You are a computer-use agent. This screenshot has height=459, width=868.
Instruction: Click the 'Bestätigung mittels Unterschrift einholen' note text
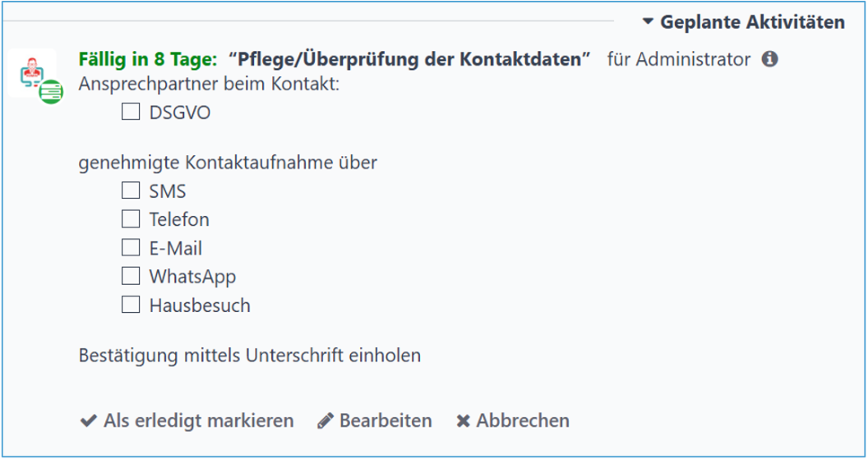[250, 356]
